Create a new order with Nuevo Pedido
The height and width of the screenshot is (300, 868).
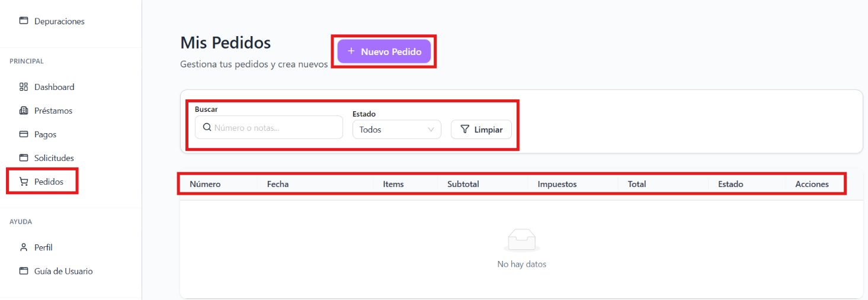coord(384,51)
